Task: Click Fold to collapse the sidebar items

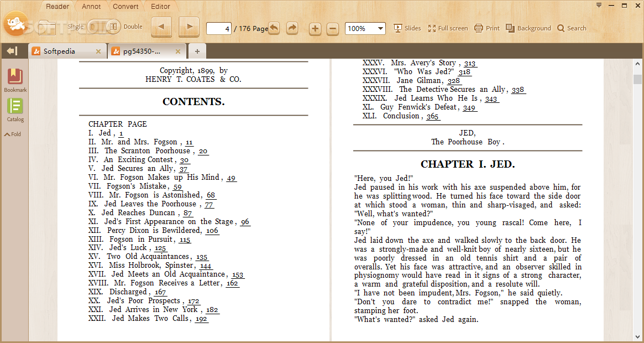Action: click(x=13, y=134)
